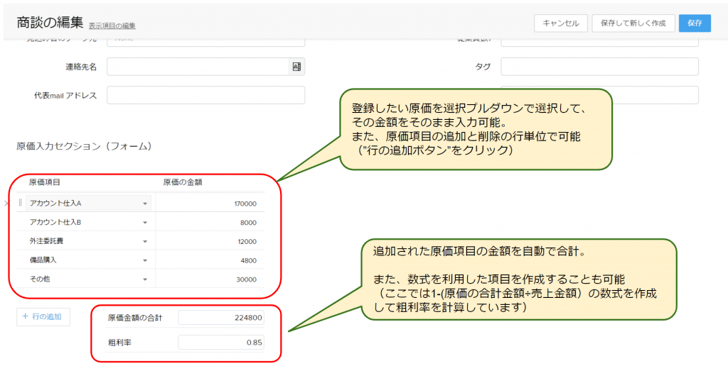Save the deal with the blue 保存 button
728x383 pixels.
[695, 23]
